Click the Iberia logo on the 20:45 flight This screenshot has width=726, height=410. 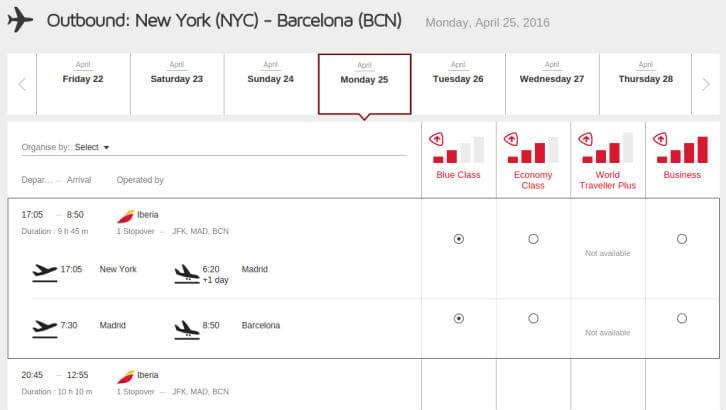[125, 376]
